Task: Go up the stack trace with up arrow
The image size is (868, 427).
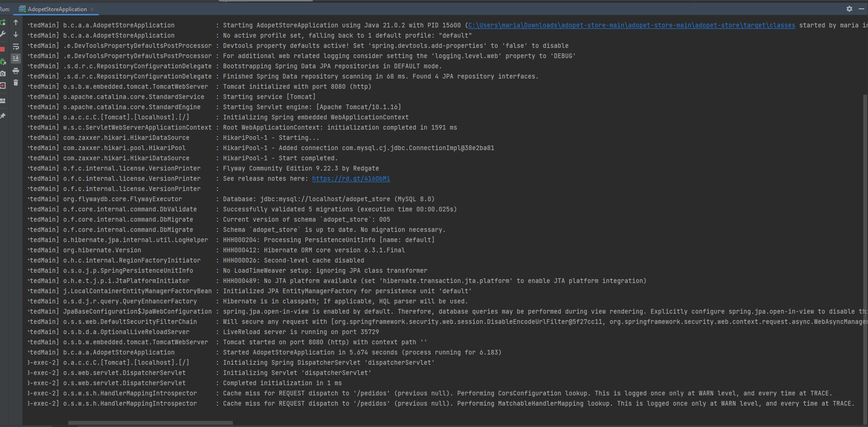Action: (16, 22)
